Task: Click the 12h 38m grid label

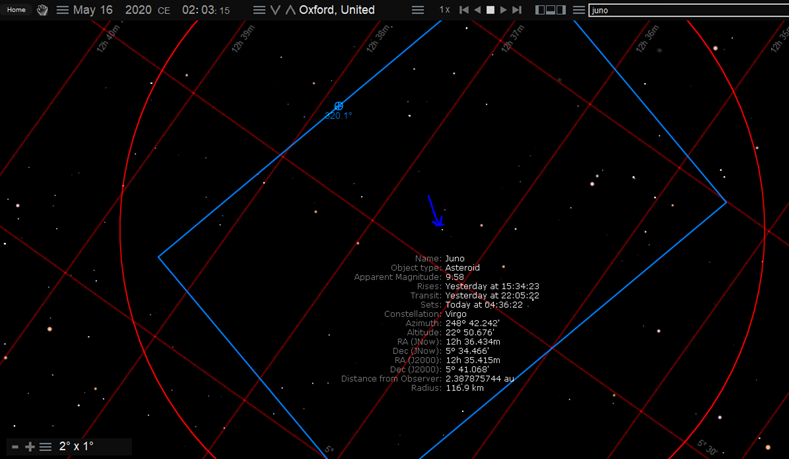Action: click(x=378, y=39)
